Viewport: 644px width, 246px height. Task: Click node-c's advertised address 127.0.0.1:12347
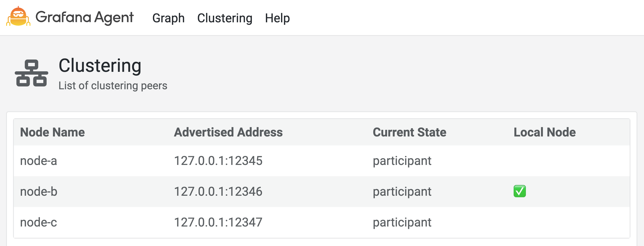coord(218,222)
